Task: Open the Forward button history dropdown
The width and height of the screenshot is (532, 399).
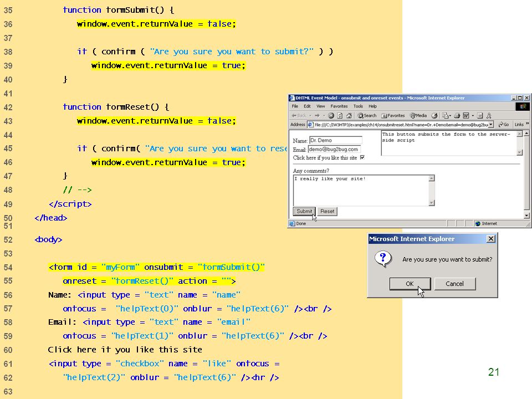Action: (324, 116)
